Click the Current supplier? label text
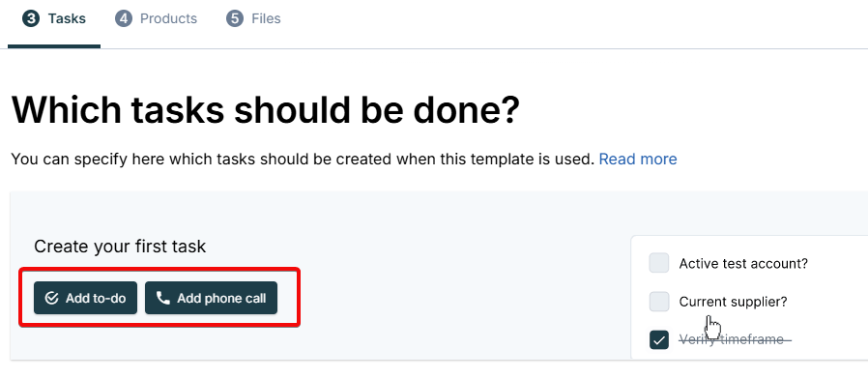Screen dimensions: 868x379 733,302
